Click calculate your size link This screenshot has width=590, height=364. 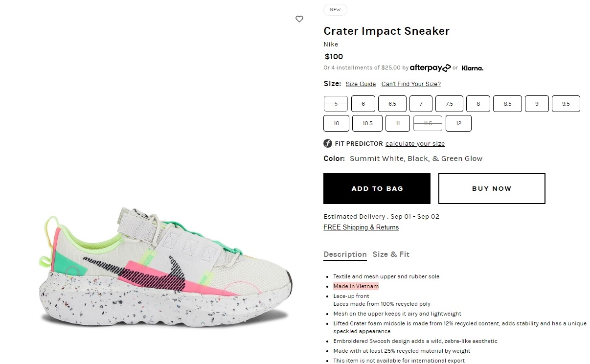(x=415, y=144)
